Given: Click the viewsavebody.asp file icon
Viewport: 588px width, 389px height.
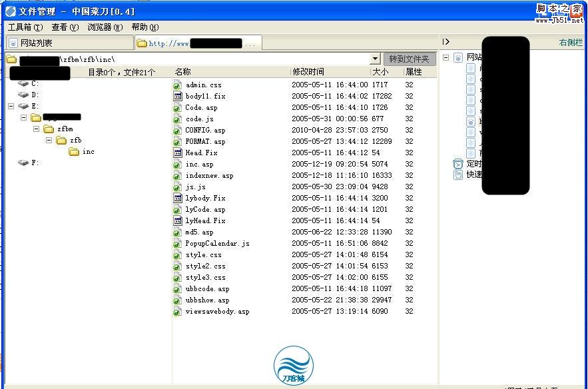Looking at the screenshot, I should 177,311.
